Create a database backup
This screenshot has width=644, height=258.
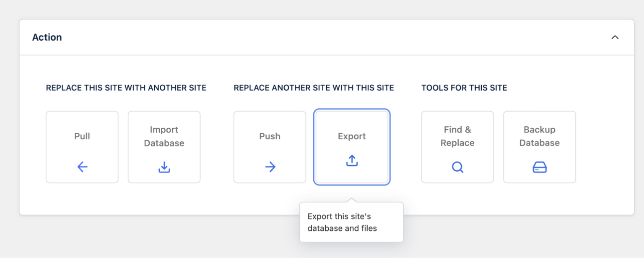[539, 146]
